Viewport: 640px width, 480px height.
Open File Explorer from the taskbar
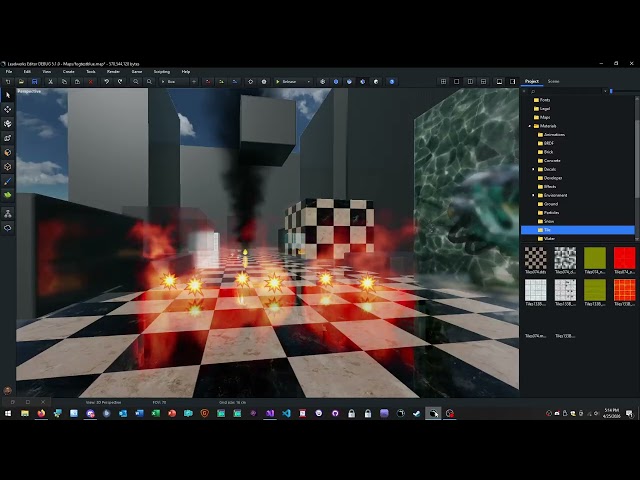(25, 413)
